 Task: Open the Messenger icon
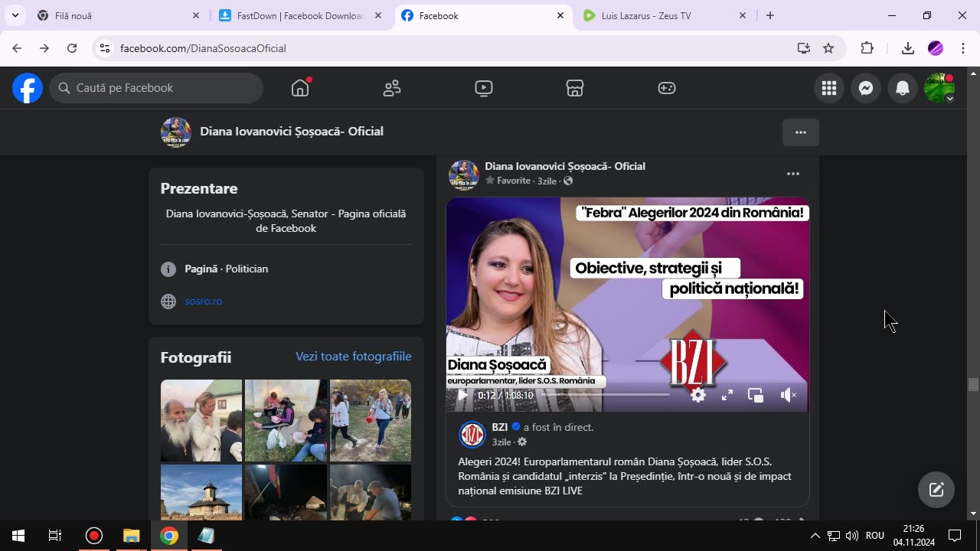pos(866,88)
